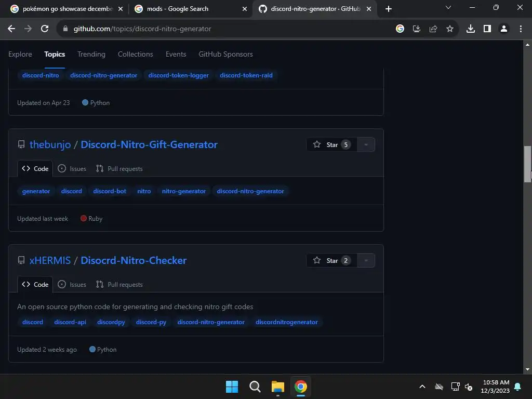
Task: Open a new tab with plus button
Action: 389,9
